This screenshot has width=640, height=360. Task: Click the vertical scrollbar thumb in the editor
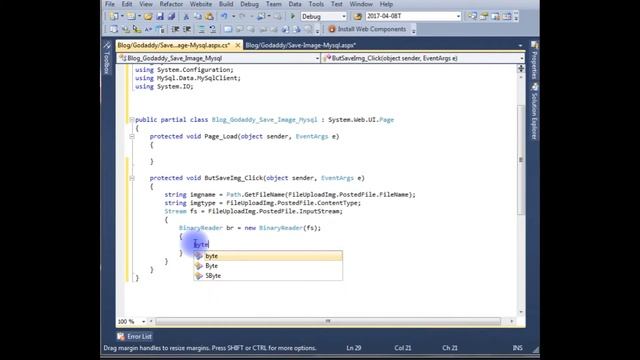tap(521, 160)
